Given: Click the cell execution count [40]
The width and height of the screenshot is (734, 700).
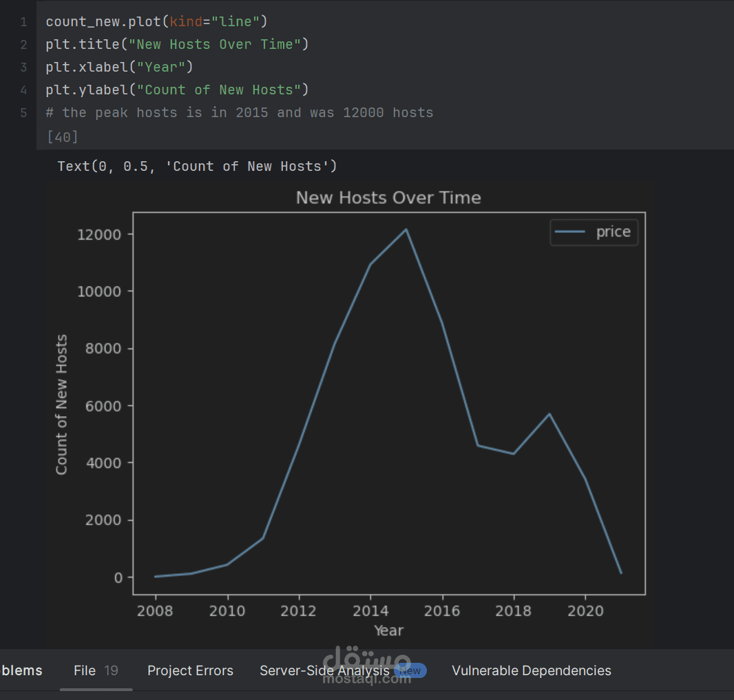Looking at the screenshot, I should [62, 137].
